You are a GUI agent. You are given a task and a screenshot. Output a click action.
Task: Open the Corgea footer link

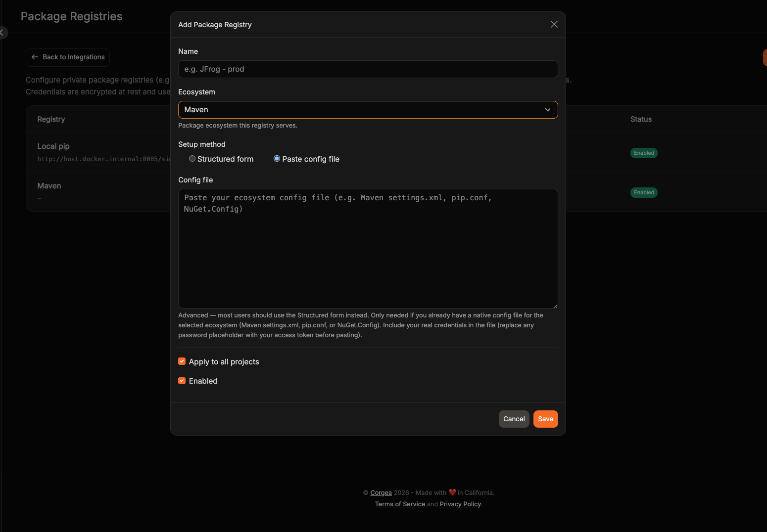coord(381,492)
